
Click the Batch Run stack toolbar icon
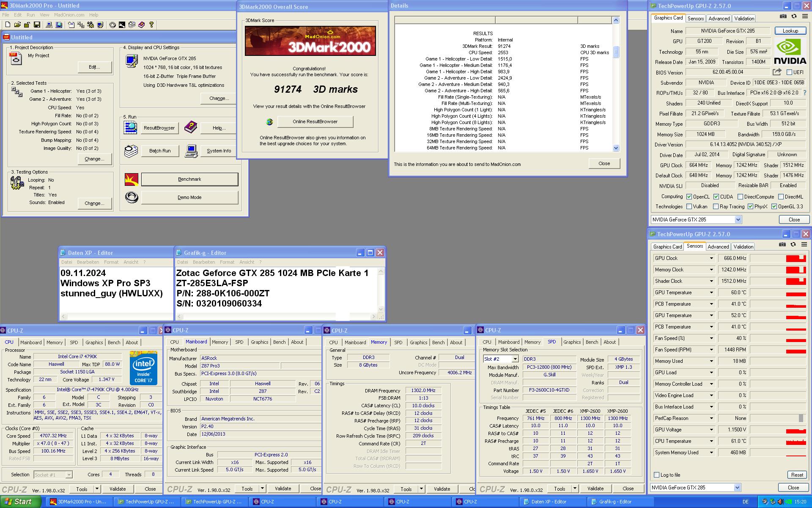132,25
